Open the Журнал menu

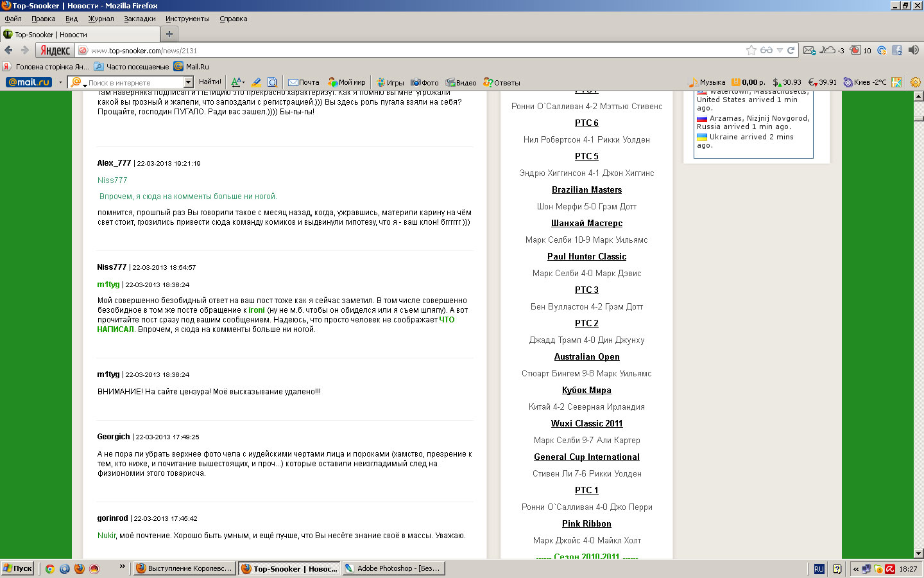[101, 19]
